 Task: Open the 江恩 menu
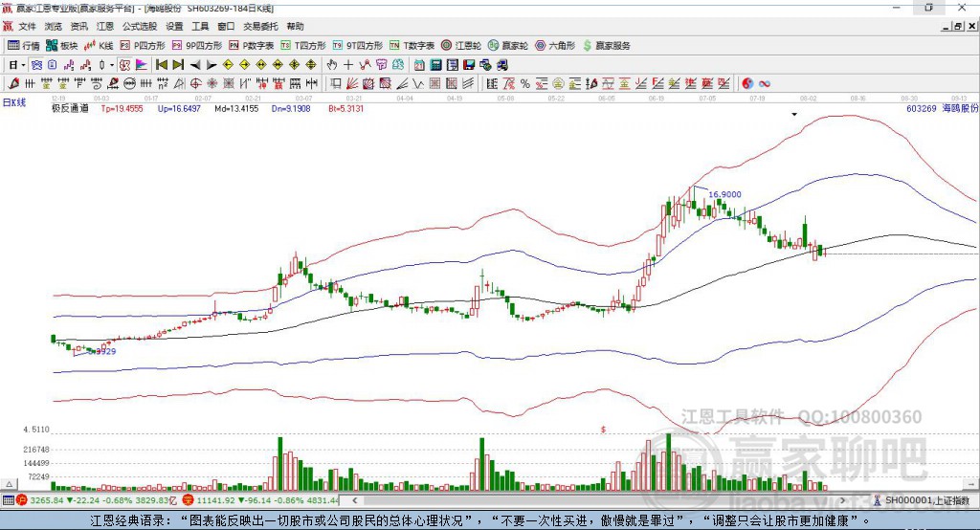tap(105, 26)
